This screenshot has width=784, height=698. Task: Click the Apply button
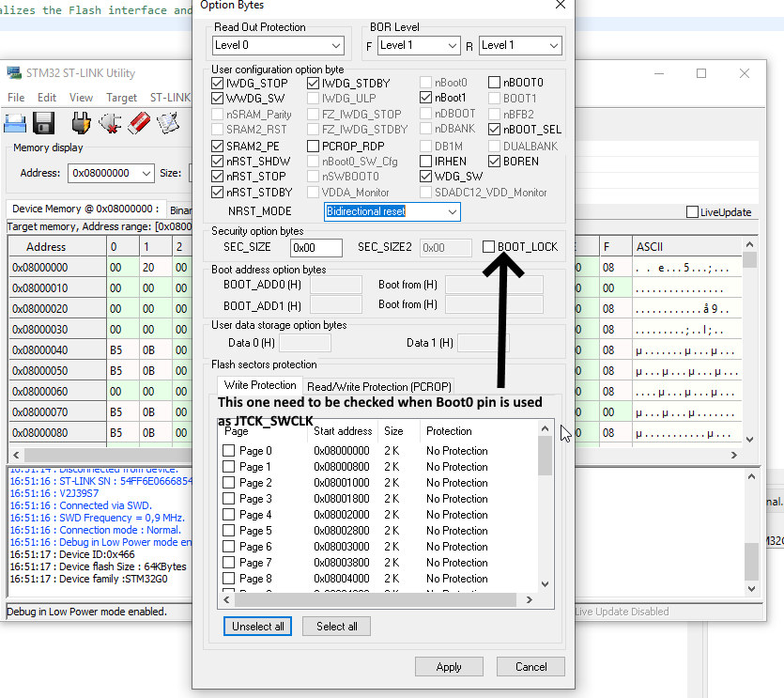[x=449, y=667]
